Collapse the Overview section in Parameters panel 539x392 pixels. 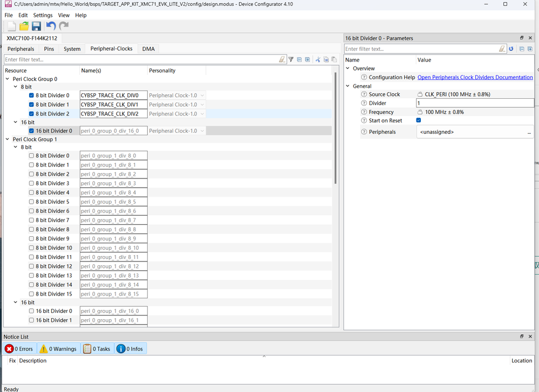point(348,68)
